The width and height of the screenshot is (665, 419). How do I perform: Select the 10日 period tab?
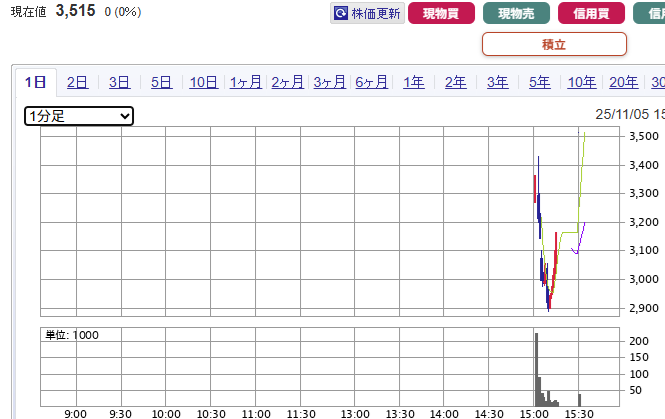click(x=203, y=82)
